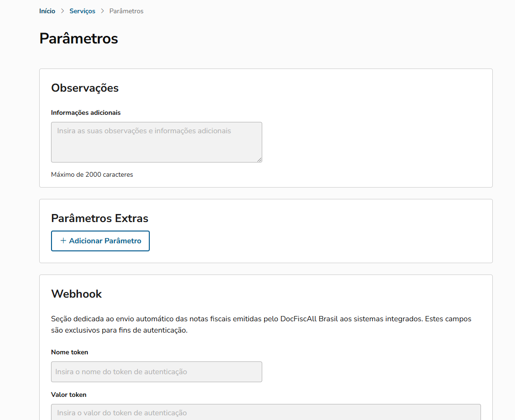Click the Máximo de 2000 caracteres hint

click(x=92, y=175)
